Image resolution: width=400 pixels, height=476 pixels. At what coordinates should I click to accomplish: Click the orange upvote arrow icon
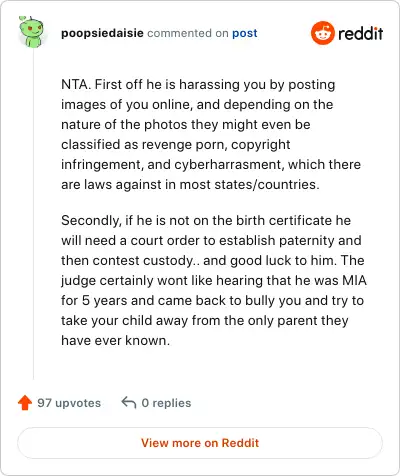[25, 403]
